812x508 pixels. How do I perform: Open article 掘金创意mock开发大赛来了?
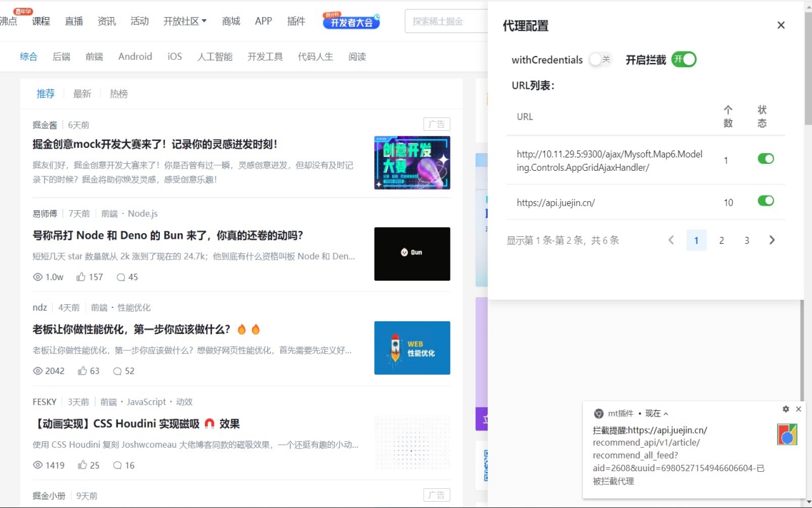[x=155, y=144]
